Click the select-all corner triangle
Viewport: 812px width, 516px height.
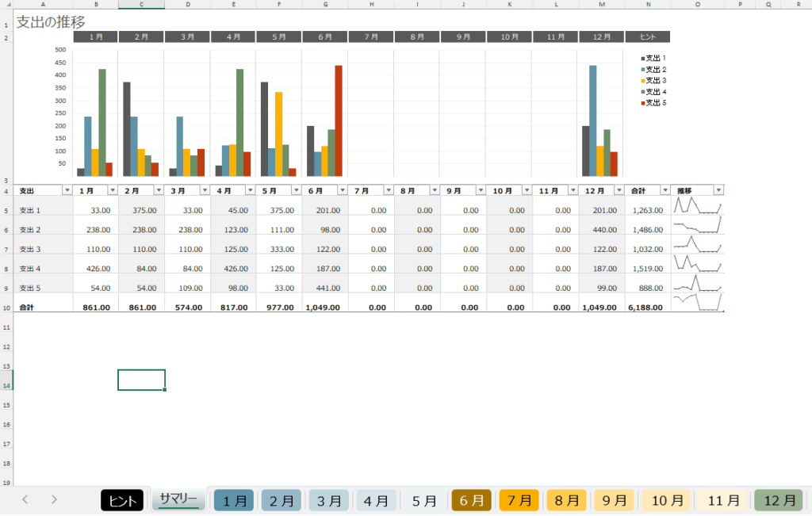(x=6, y=4)
